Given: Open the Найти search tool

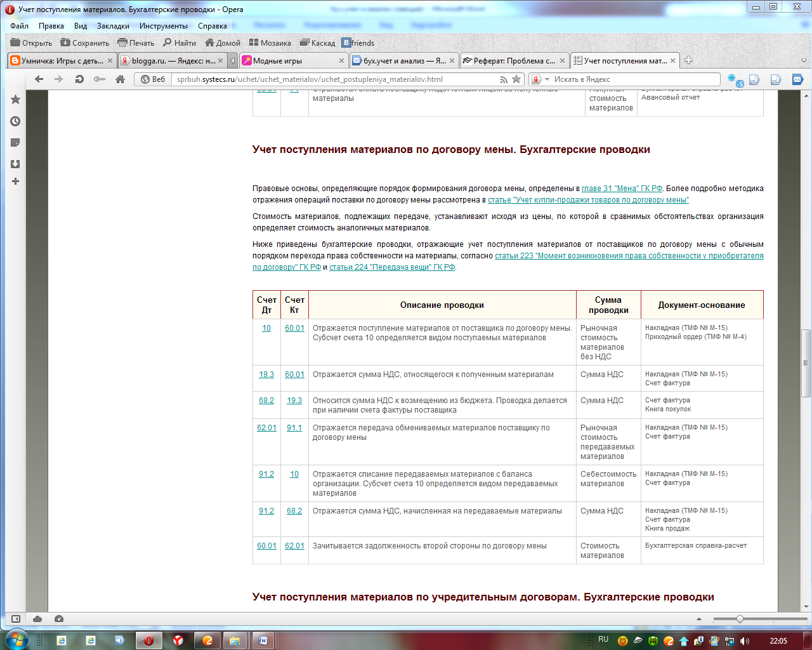Looking at the screenshot, I should (x=180, y=43).
